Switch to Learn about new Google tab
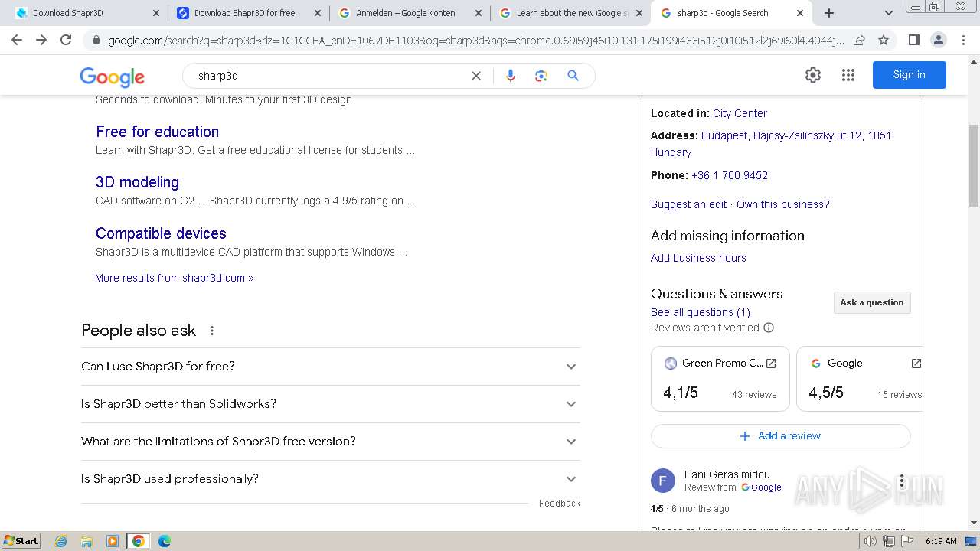The height and width of the screenshot is (551, 980). coord(570,13)
